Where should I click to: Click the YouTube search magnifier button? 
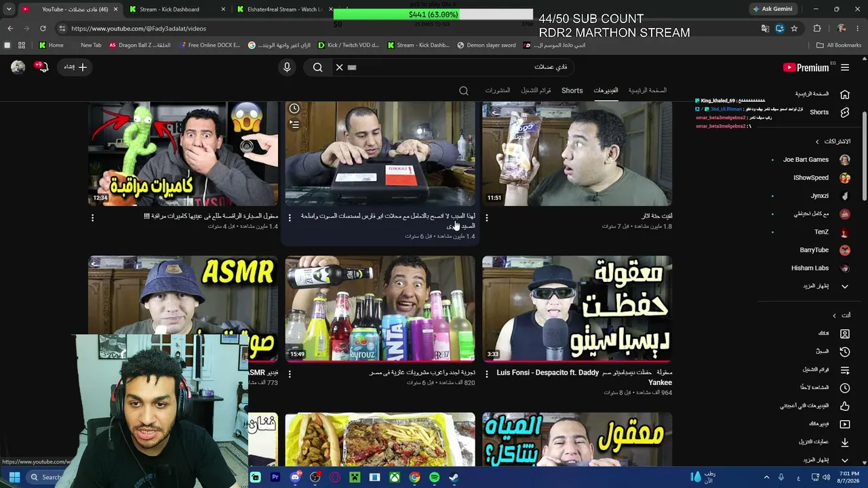(317, 67)
